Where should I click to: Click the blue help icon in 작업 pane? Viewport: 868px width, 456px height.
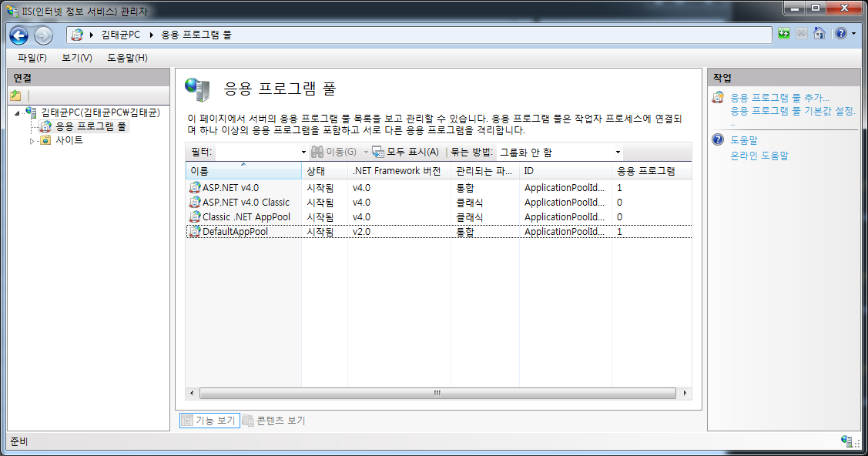pos(718,139)
